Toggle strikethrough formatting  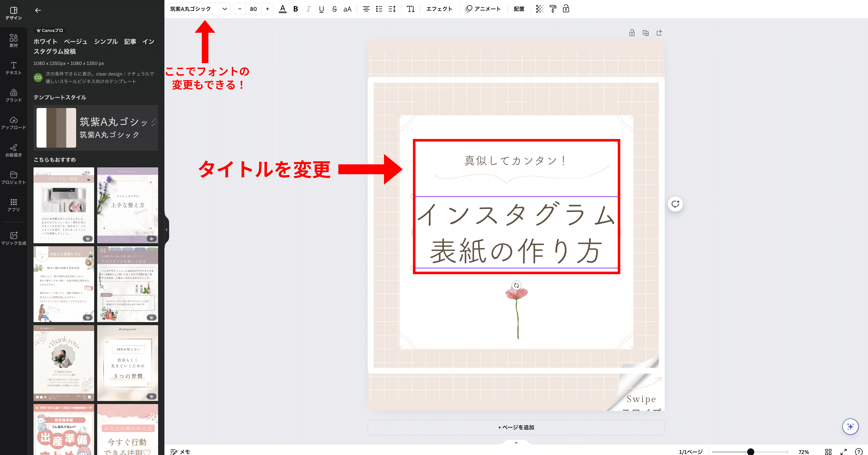334,9
